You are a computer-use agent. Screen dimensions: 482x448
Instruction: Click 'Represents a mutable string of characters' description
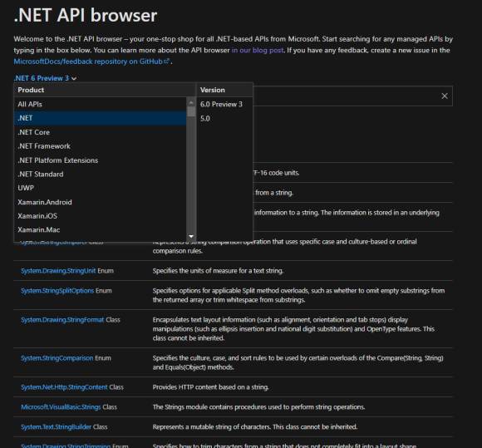(x=255, y=426)
